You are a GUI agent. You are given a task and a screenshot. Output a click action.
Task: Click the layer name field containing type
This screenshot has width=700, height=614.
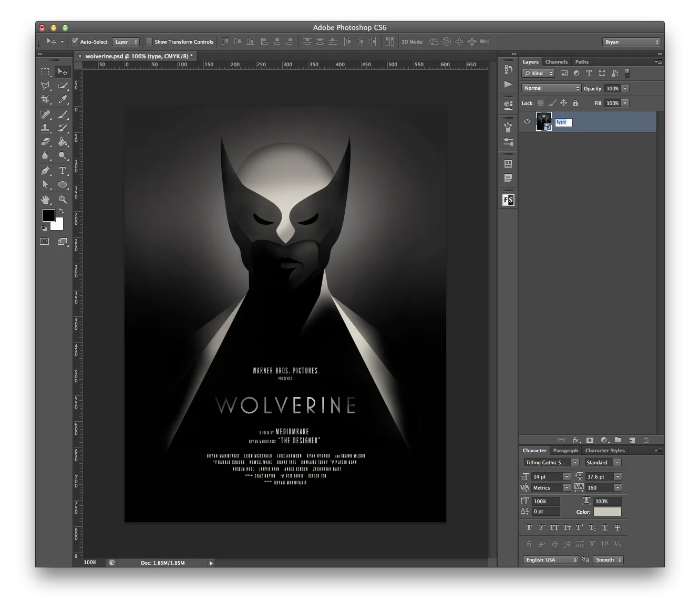tap(563, 122)
